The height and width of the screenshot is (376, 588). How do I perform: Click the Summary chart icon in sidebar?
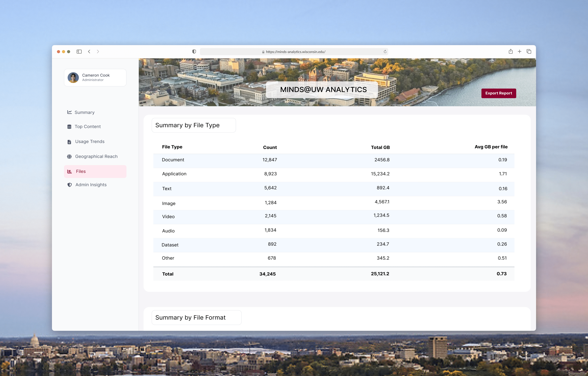pos(70,112)
